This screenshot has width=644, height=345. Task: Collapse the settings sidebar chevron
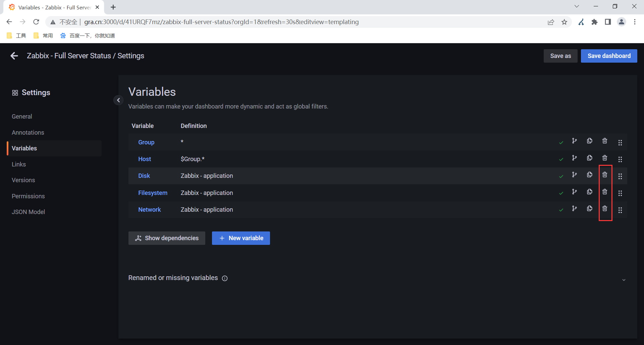point(118,100)
